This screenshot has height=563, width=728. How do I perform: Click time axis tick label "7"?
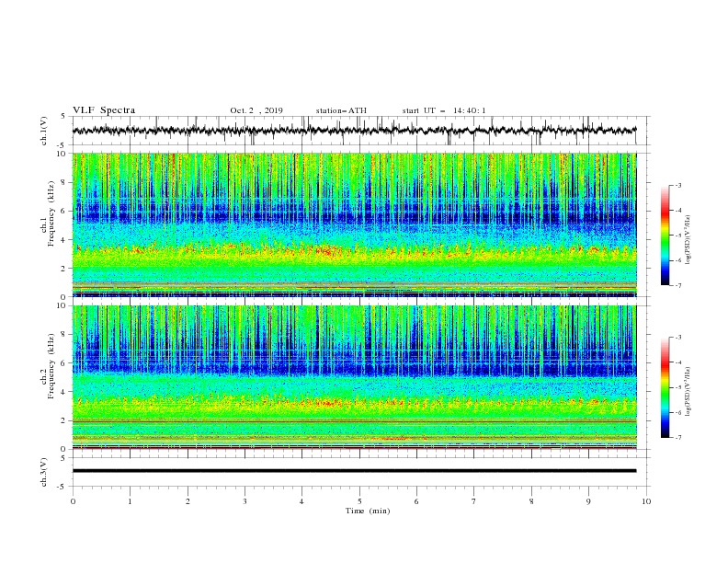[x=474, y=501]
